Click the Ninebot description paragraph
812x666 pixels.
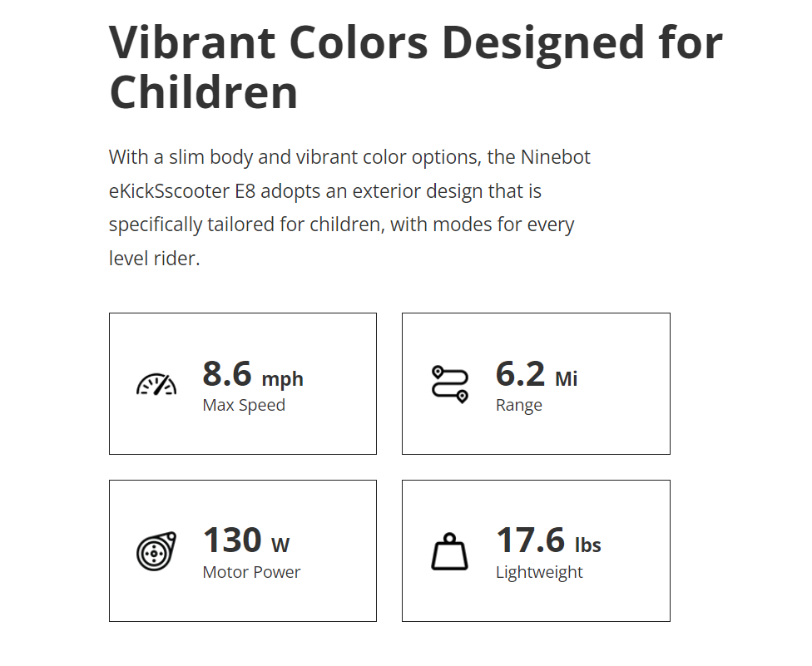pyautogui.click(x=349, y=208)
